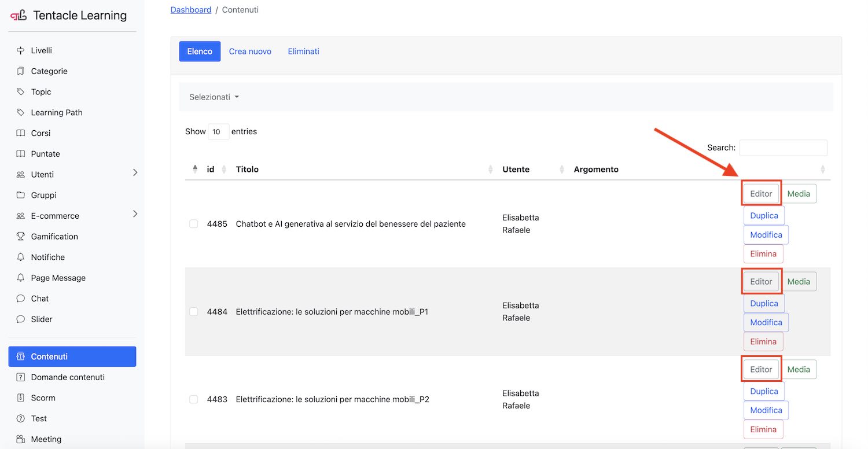Sort the table by the id column
Viewport: 868px width, 449px height.
211,170
